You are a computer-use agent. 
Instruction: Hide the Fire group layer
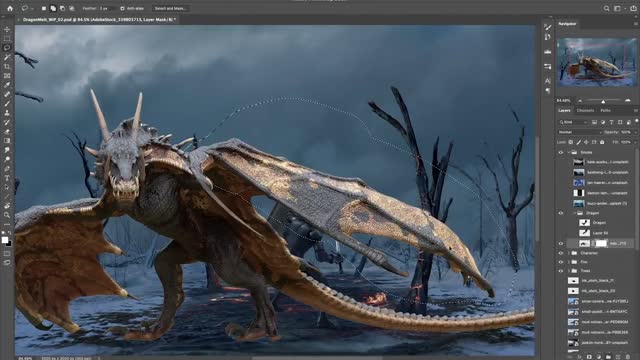click(561, 262)
